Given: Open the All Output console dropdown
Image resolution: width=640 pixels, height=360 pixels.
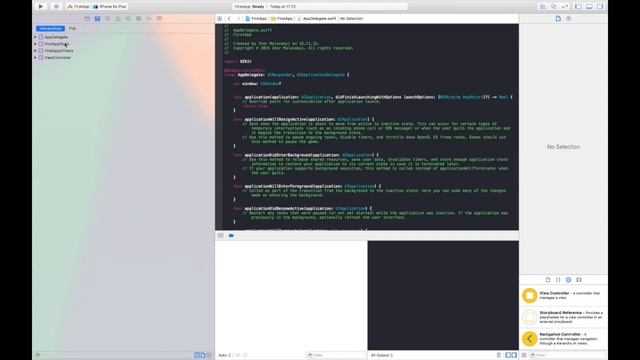Looking at the screenshot, I should (382, 355).
